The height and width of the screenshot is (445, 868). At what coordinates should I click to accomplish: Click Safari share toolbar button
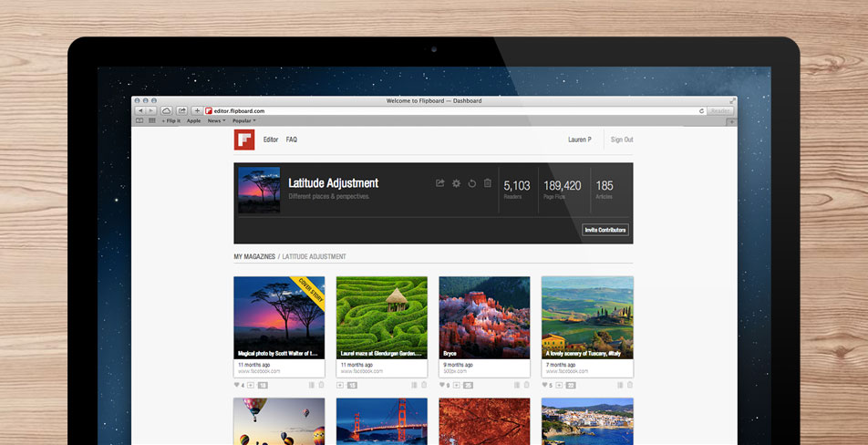click(x=181, y=110)
